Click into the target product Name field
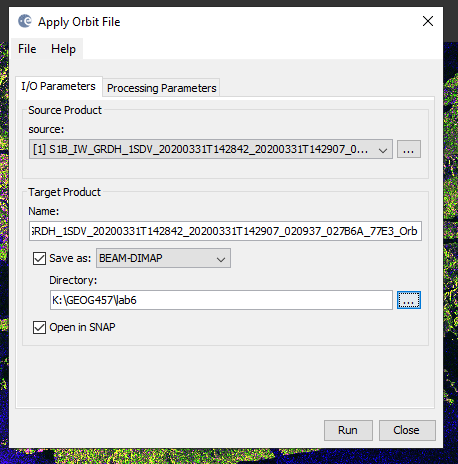The width and height of the screenshot is (458, 464). [225, 231]
